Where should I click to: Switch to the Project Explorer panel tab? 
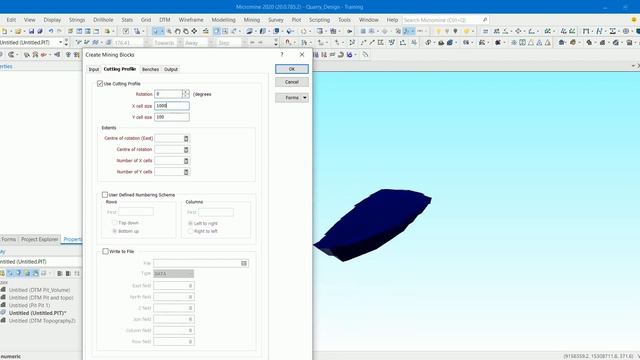pyautogui.click(x=40, y=239)
